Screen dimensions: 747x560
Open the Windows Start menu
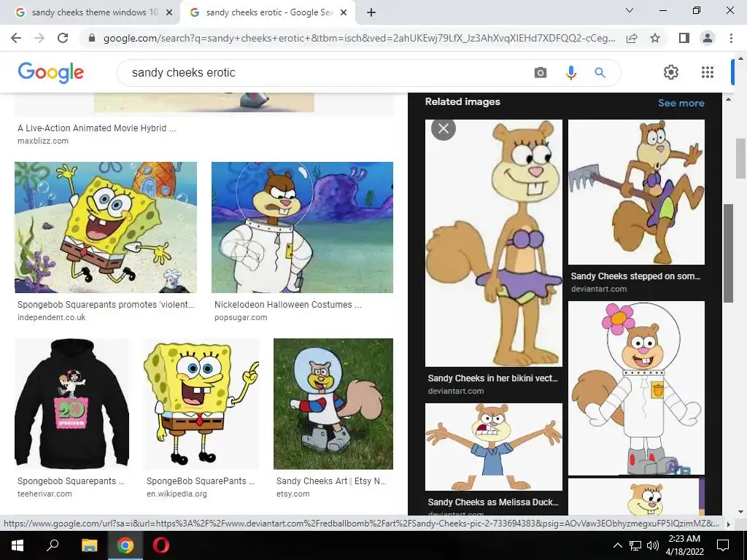pos(18,545)
